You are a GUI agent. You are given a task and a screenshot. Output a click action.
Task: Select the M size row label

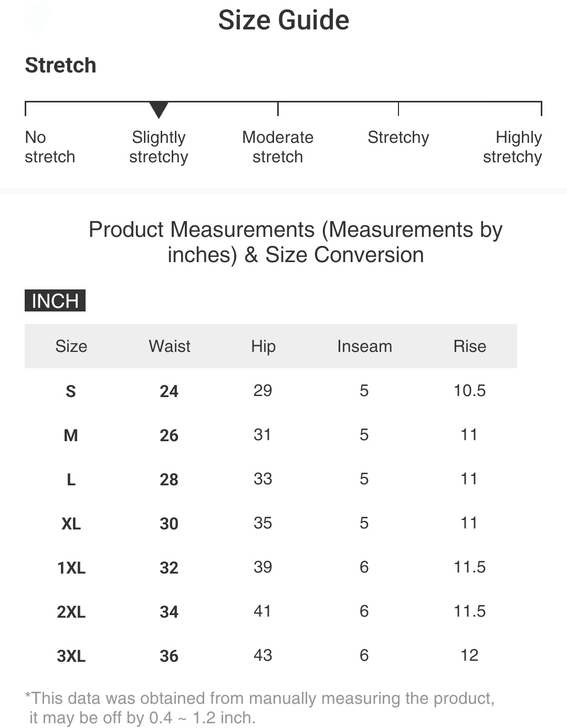tap(71, 435)
